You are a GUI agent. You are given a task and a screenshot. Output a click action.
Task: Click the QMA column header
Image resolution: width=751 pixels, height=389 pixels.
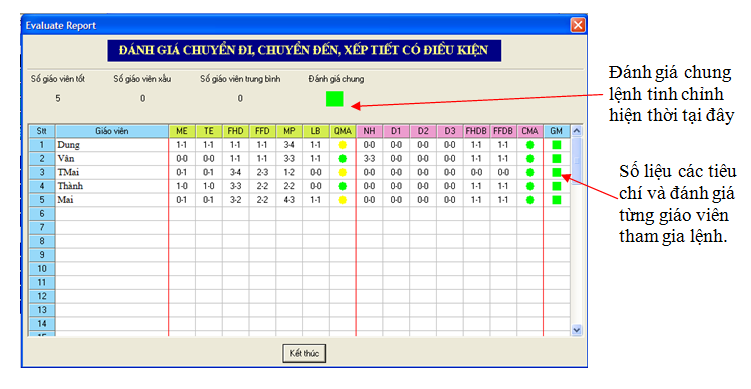(x=342, y=131)
